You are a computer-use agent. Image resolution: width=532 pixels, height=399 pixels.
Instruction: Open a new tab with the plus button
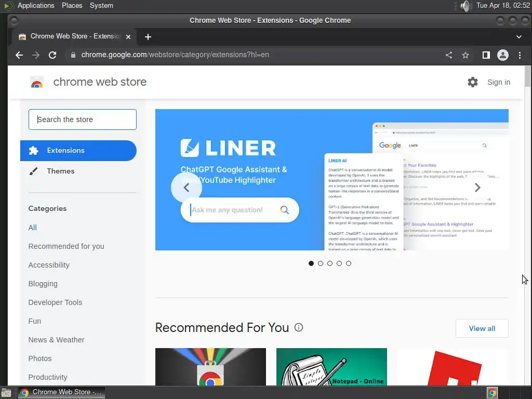coord(148,37)
